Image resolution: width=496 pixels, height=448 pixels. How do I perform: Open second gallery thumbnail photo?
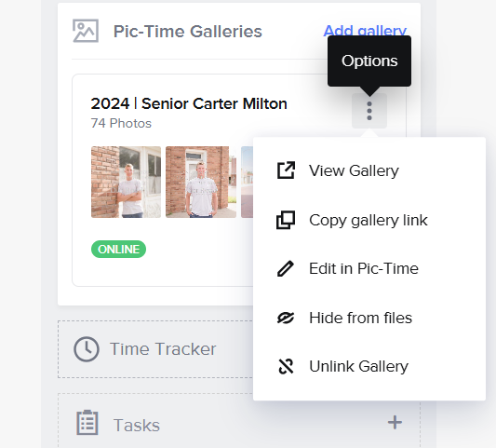pos(201,182)
